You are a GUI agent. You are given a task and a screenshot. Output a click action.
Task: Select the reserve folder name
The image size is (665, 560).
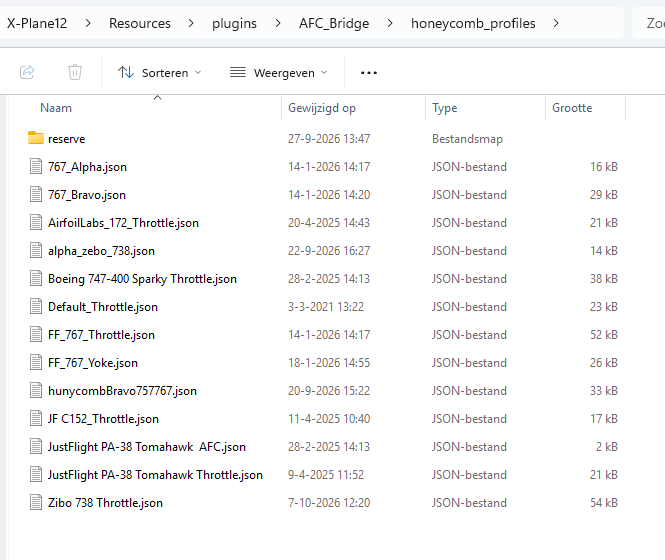click(x=67, y=139)
